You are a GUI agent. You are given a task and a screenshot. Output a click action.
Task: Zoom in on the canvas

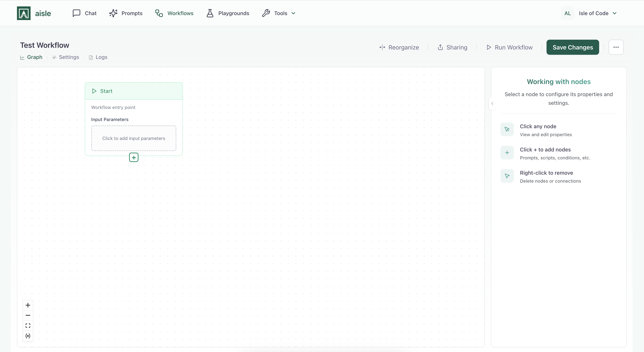tap(28, 305)
